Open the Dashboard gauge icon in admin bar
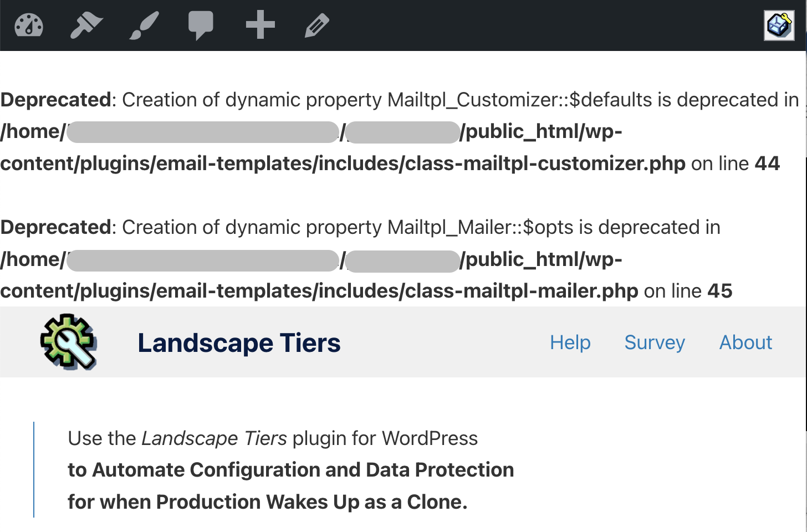Viewport: 807px width, 532px height. (x=29, y=25)
